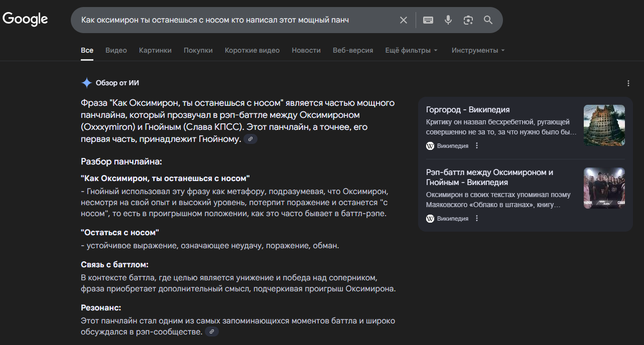
Task: Select the Новости tab
Action: tap(306, 50)
